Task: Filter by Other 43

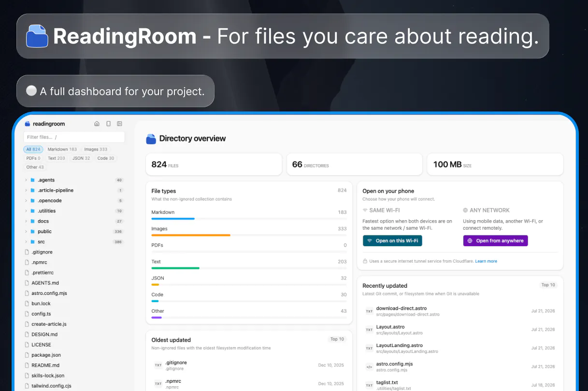Action: pos(35,167)
